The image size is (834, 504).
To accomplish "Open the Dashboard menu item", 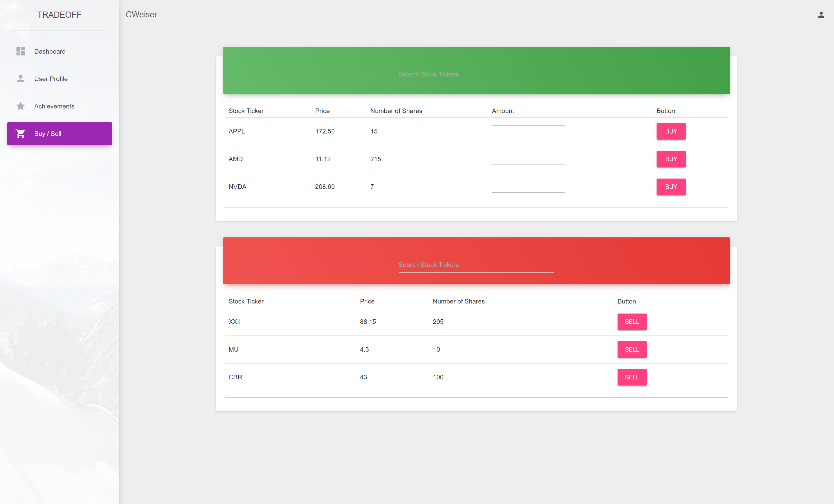I will 50,51.
